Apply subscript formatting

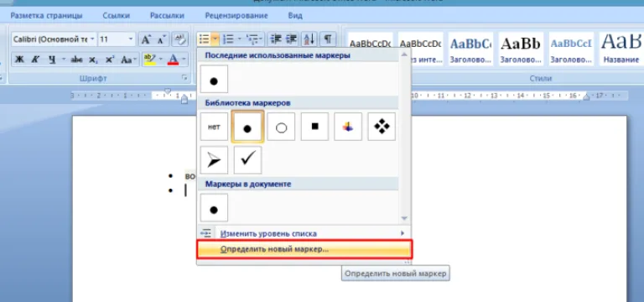93,60
